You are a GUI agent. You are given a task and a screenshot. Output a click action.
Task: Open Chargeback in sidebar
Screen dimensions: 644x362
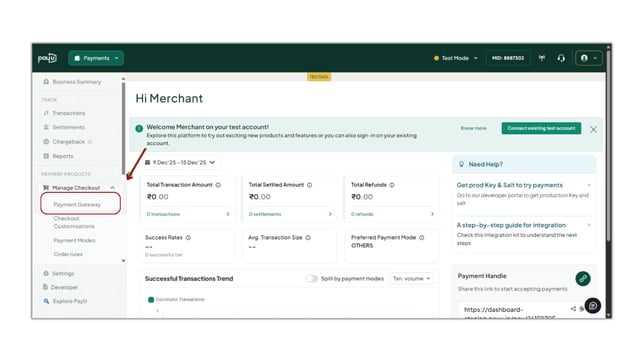point(68,142)
